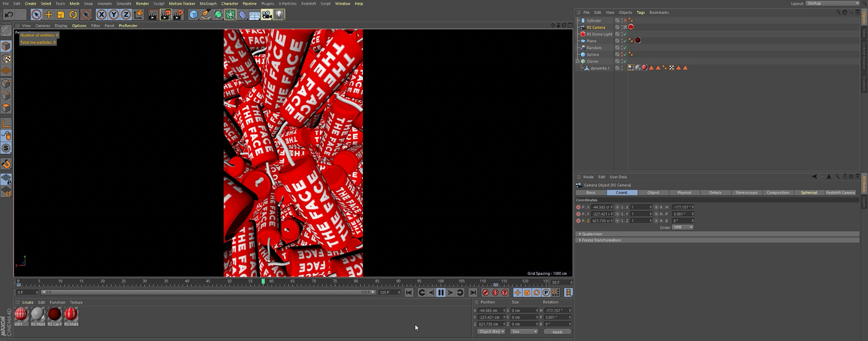This screenshot has height=341, width=868.
Task: Add a Light object
Action: [279, 15]
